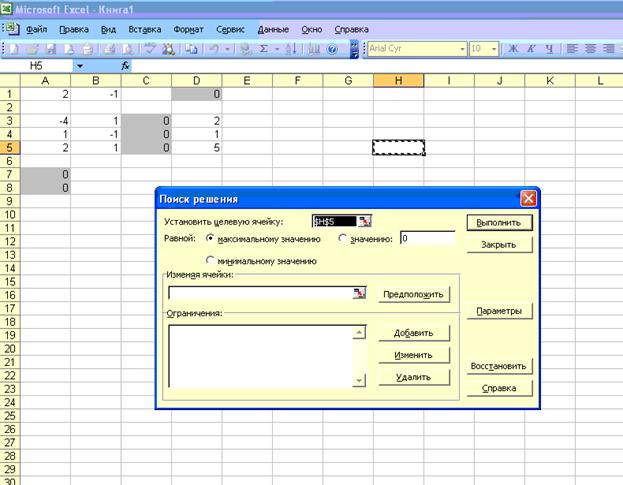Expand the Name Box dropdown arrow

(80, 65)
